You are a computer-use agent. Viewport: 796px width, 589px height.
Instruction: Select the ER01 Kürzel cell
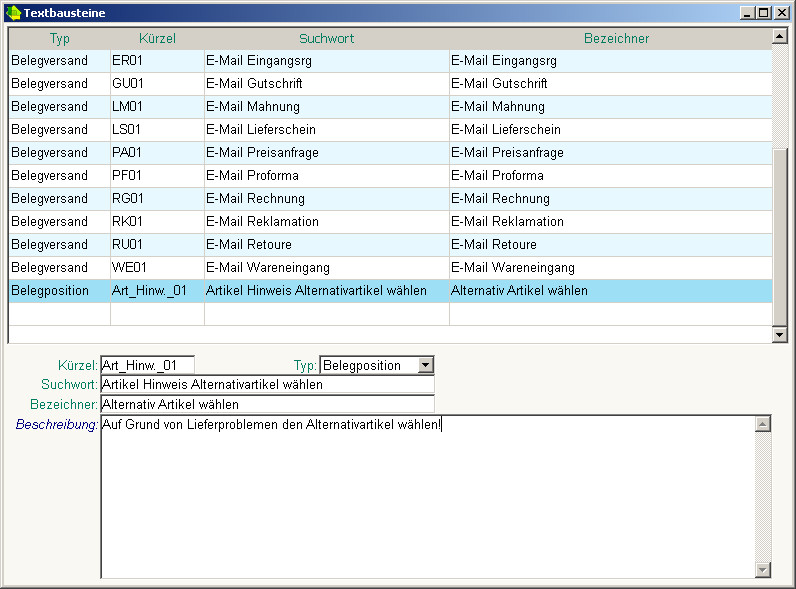coord(157,60)
